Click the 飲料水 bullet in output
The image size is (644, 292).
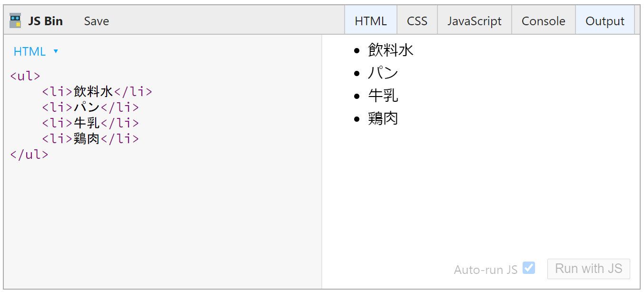click(390, 50)
